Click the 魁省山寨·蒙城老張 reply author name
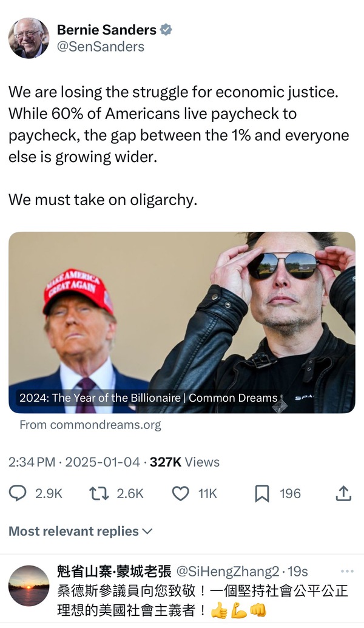This screenshot has height=628, width=364. (113, 572)
